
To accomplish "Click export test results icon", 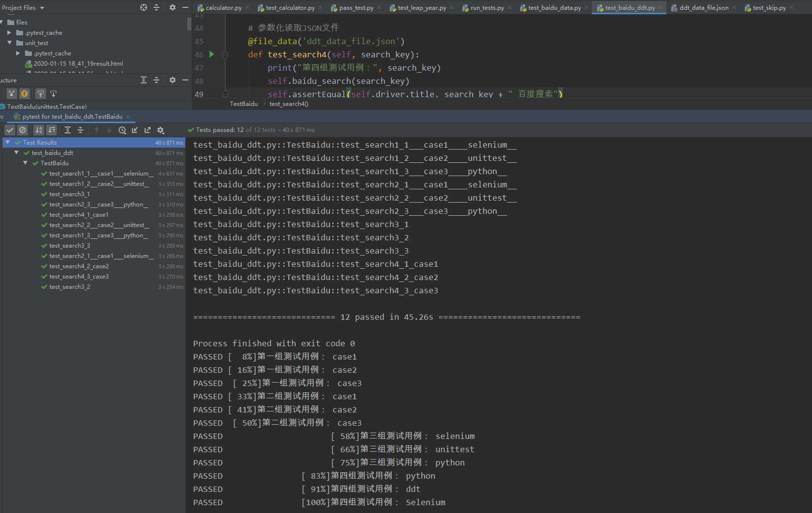I will click(148, 130).
